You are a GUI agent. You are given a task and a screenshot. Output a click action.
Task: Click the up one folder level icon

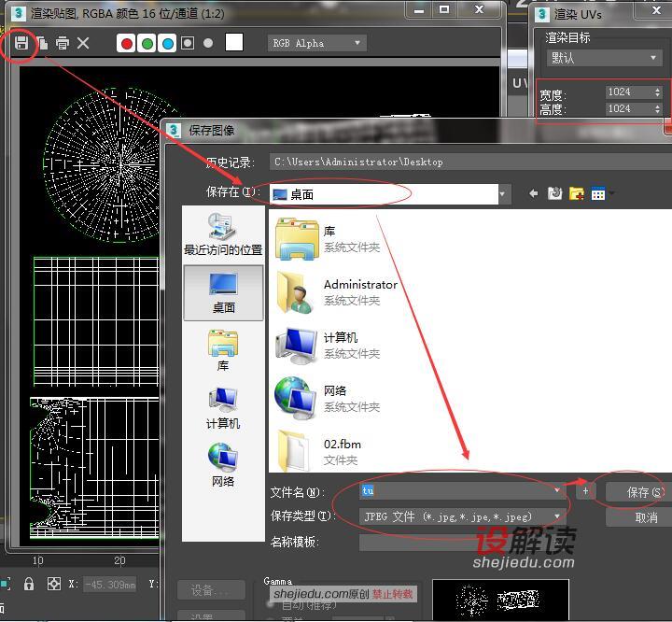click(555, 194)
